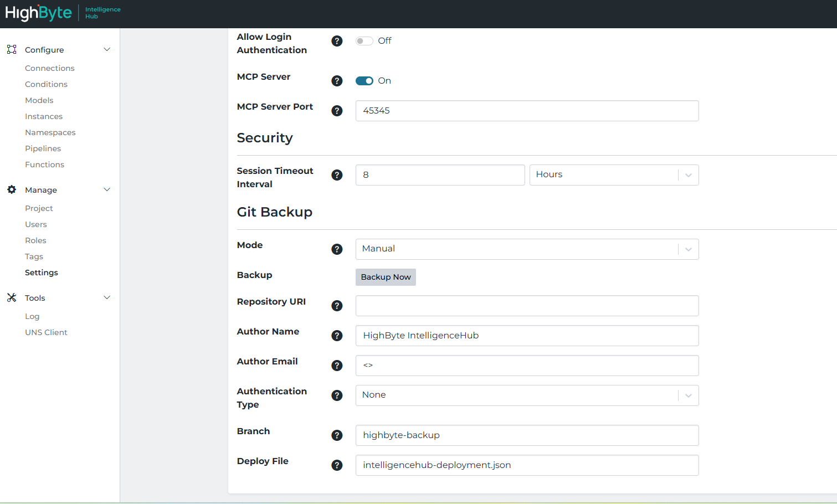Open Users under Manage
This screenshot has width=837, height=504.
pyautogui.click(x=36, y=224)
